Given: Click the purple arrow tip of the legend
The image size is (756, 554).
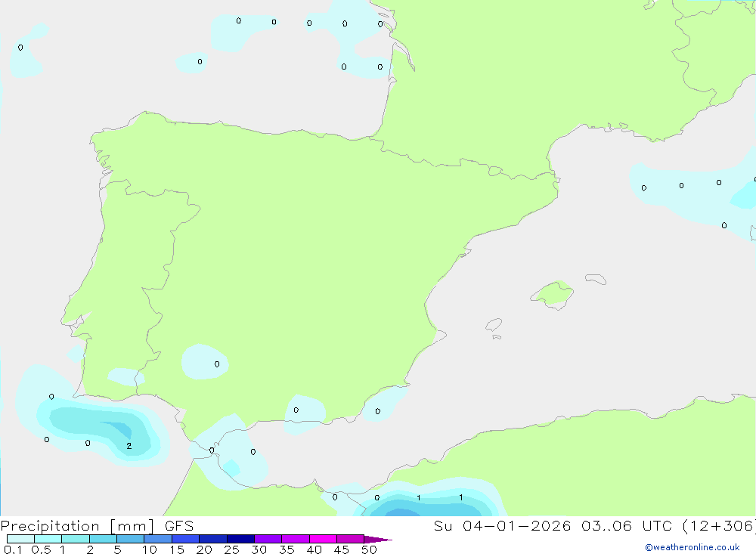Looking at the screenshot, I should 377,540.
